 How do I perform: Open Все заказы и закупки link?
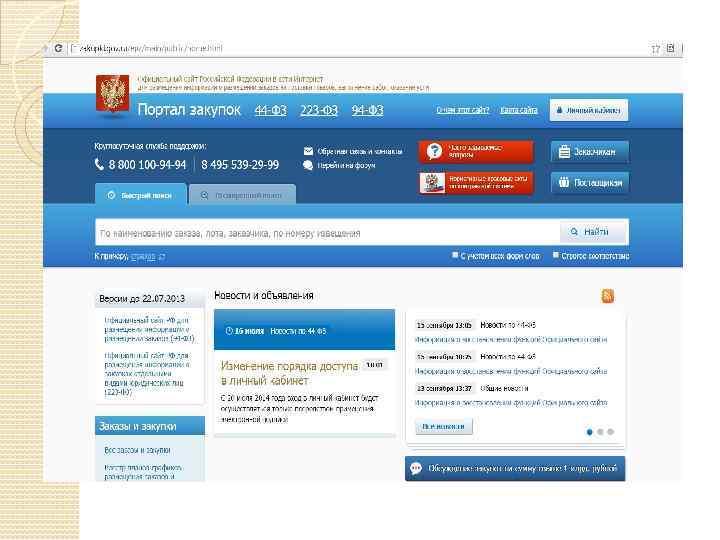(137, 450)
